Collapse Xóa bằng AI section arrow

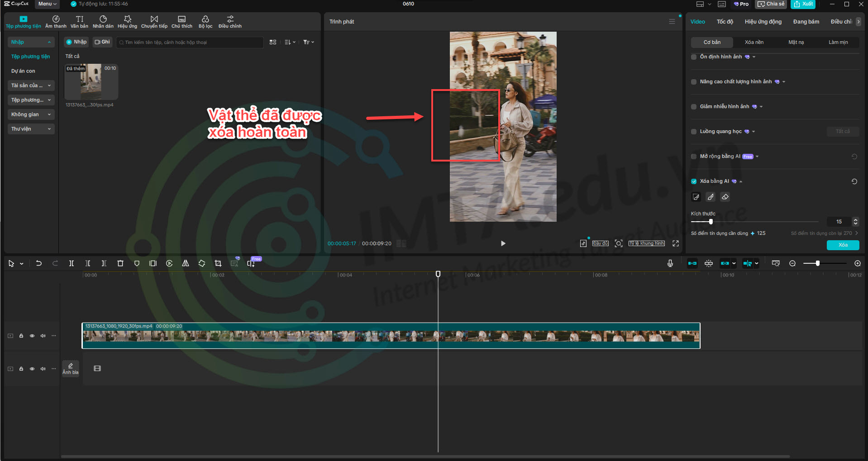(x=741, y=181)
